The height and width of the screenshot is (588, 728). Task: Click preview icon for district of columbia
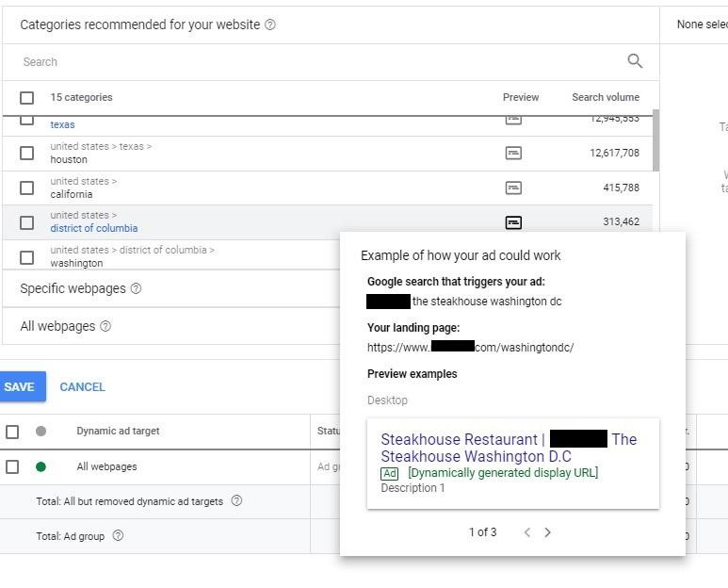pos(513,222)
